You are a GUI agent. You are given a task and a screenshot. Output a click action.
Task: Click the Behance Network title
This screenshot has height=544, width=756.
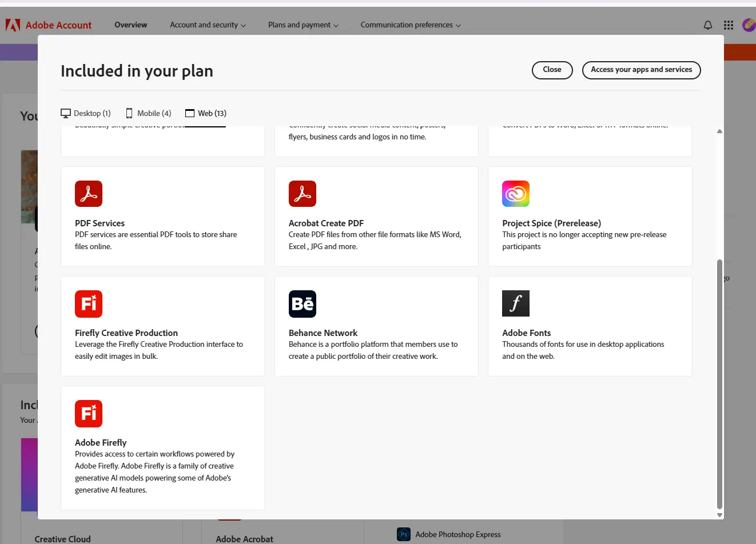(323, 333)
